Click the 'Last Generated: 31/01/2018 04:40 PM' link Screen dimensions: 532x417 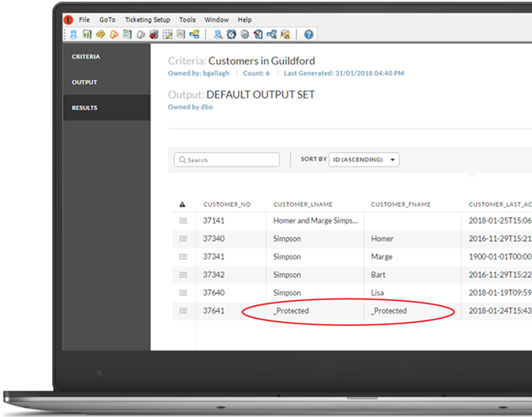[x=344, y=73]
